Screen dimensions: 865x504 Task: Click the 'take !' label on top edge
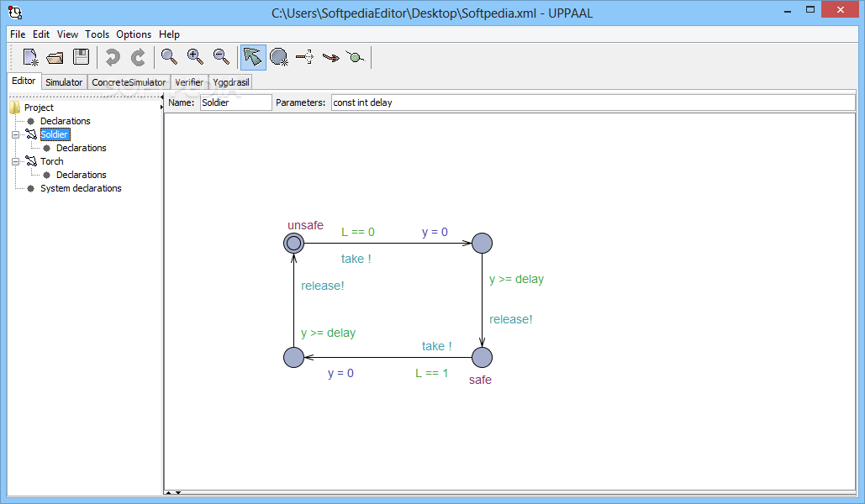[356, 259]
